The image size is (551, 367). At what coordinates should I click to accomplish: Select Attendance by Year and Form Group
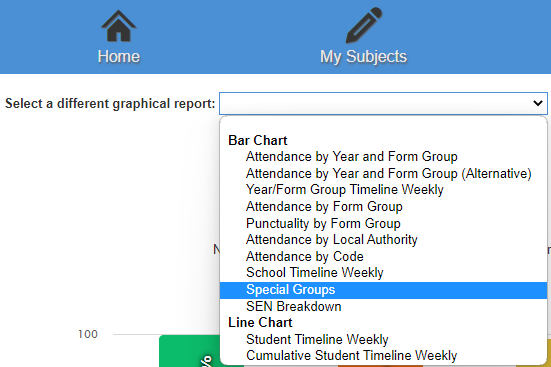(383, 156)
